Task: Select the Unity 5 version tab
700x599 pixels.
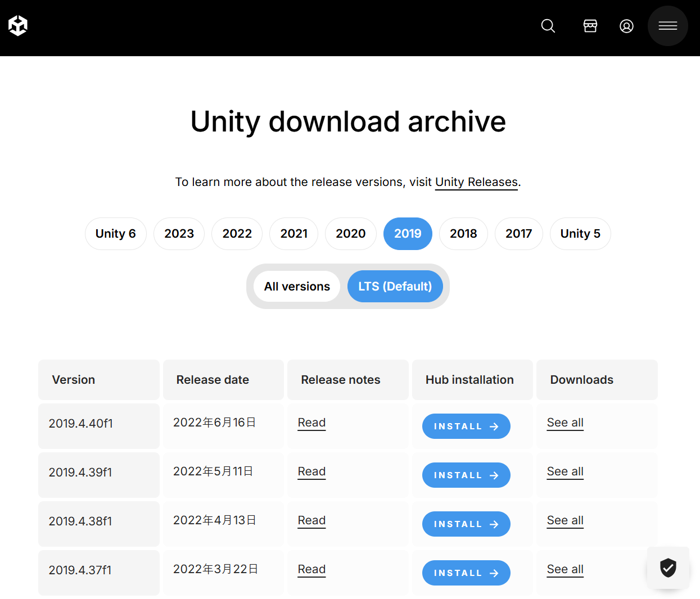Action: click(x=580, y=234)
